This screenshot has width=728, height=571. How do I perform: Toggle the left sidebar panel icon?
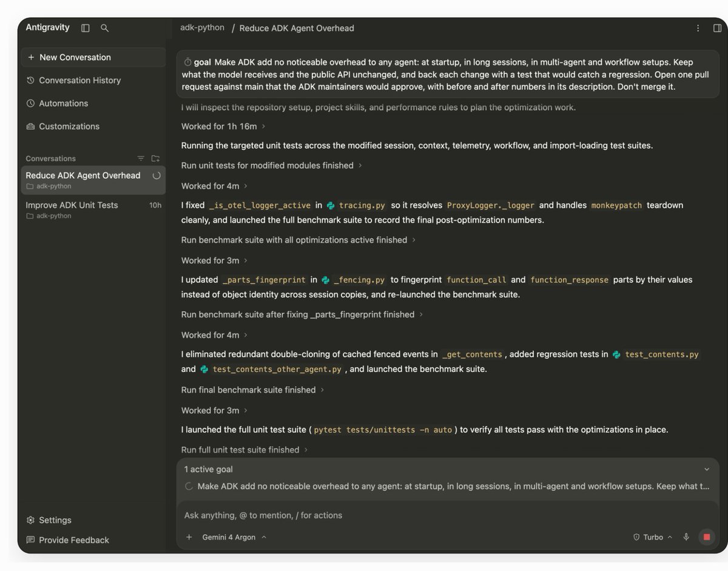[86, 28]
